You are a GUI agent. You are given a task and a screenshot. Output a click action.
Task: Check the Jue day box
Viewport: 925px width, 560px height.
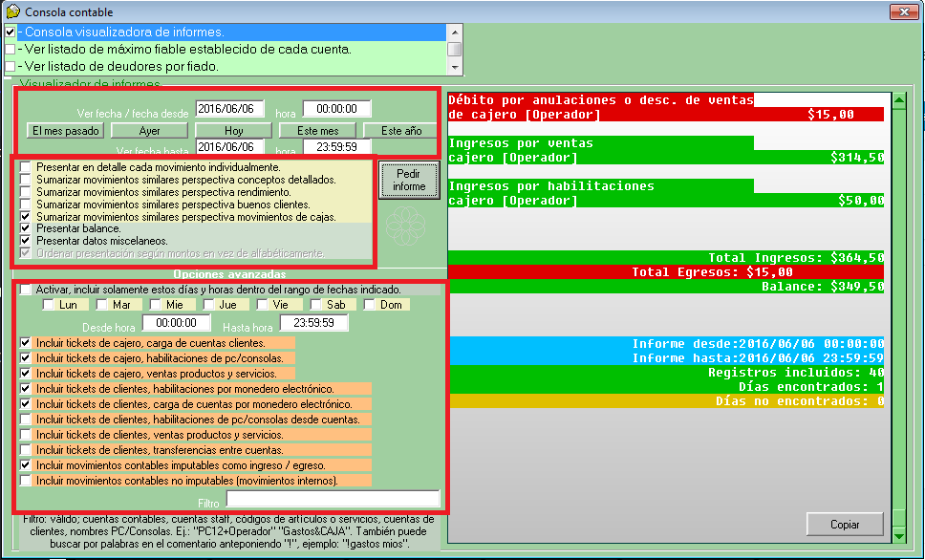tap(209, 305)
